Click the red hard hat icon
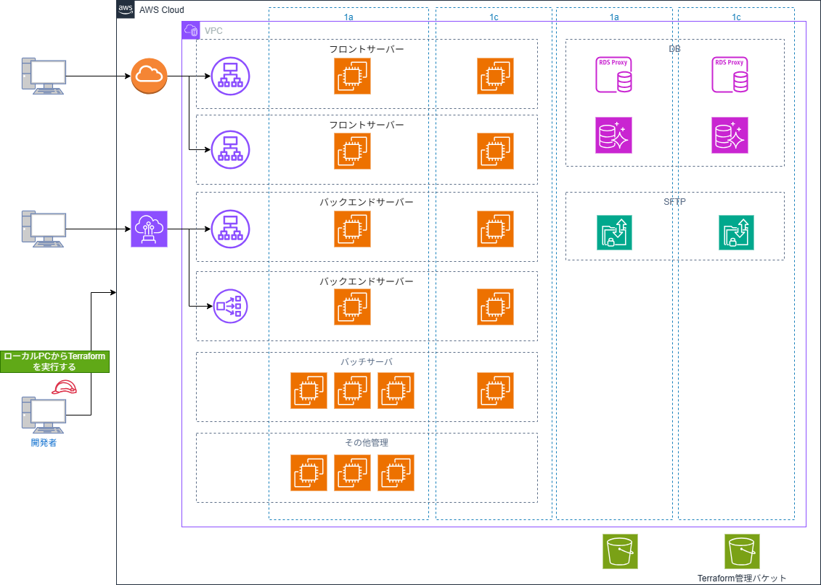 [65, 387]
